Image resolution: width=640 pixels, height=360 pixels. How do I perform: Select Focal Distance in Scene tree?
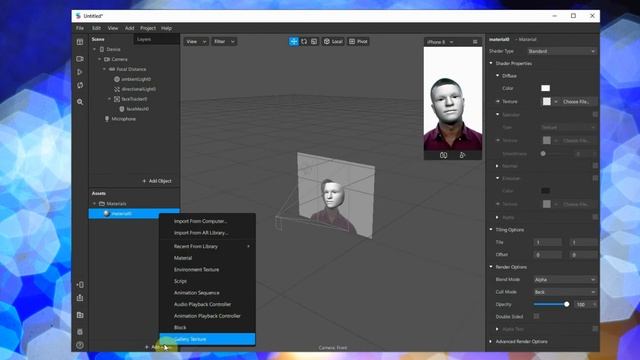131,69
